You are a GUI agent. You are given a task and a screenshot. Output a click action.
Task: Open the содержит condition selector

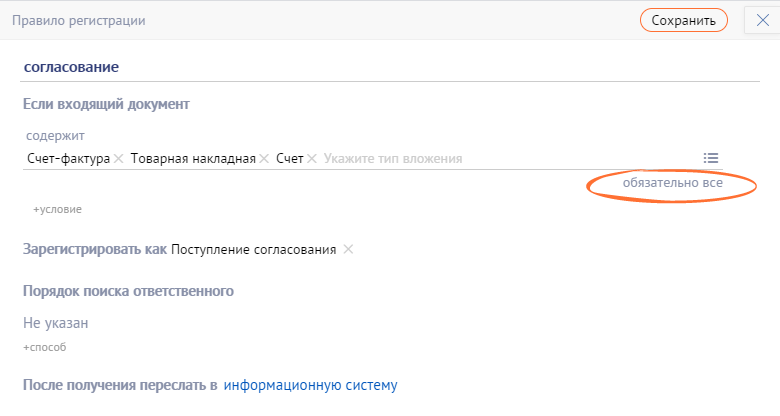click(56, 135)
